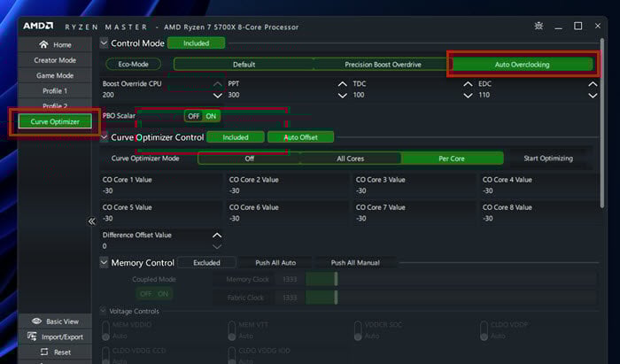Increase Difference Offset Value
Viewport: 620px width, 364px height.
click(217, 236)
